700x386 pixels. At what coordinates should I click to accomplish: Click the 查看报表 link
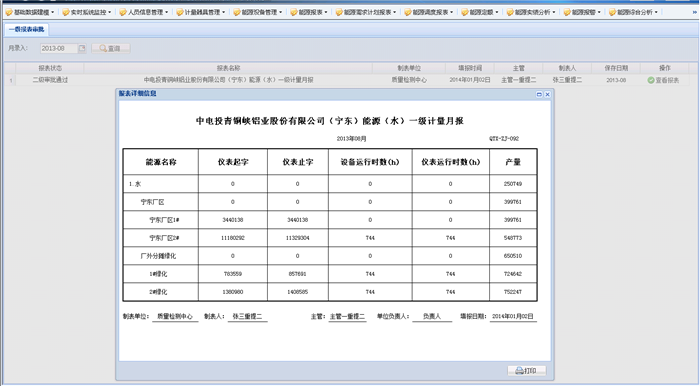667,80
